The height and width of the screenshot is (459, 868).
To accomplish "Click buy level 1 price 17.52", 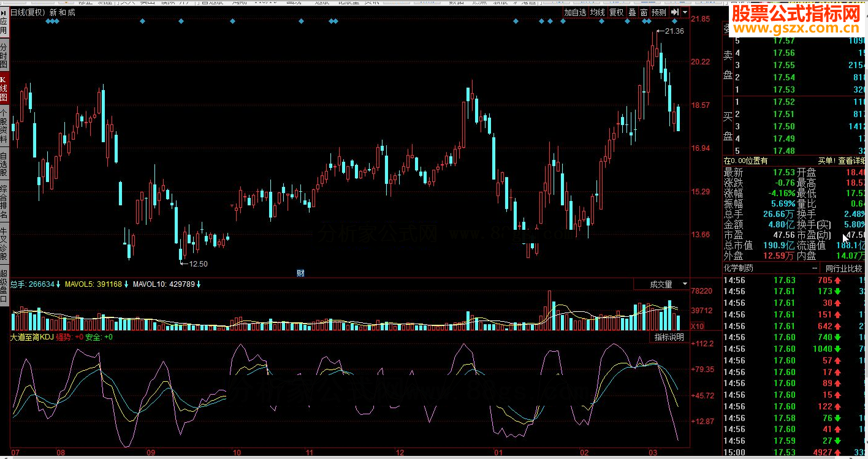I will 784,102.
